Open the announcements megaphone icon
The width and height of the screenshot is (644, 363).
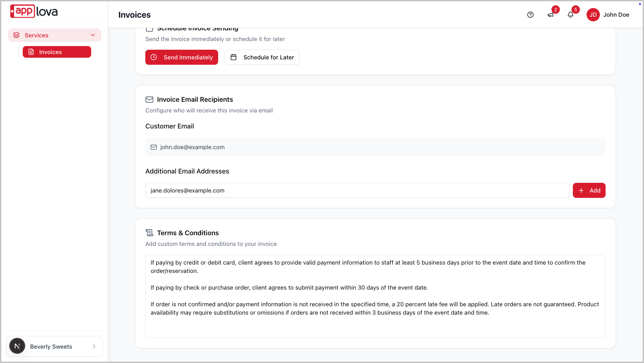pyautogui.click(x=550, y=15)
